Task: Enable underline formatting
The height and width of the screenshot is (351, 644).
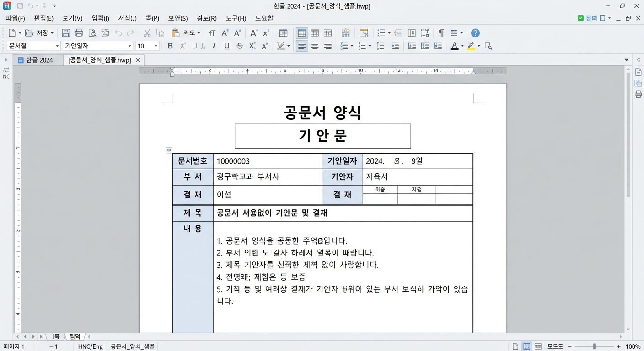Action: pos(226,46)
